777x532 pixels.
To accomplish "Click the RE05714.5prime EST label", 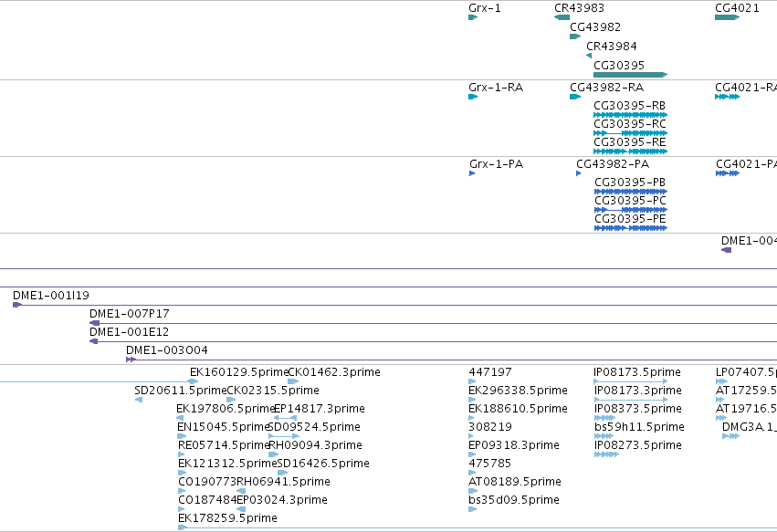I will (224, 445).
